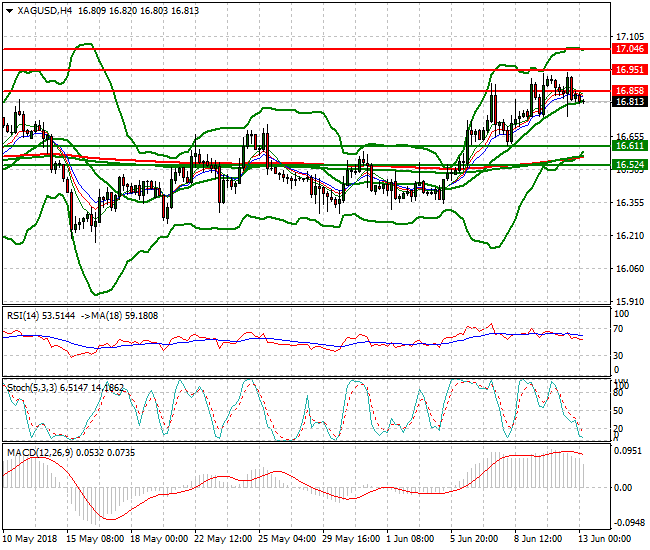The image size is (650, 550).
Task: Click the 22 May 12:00 time label
Action: coord(223,539)
